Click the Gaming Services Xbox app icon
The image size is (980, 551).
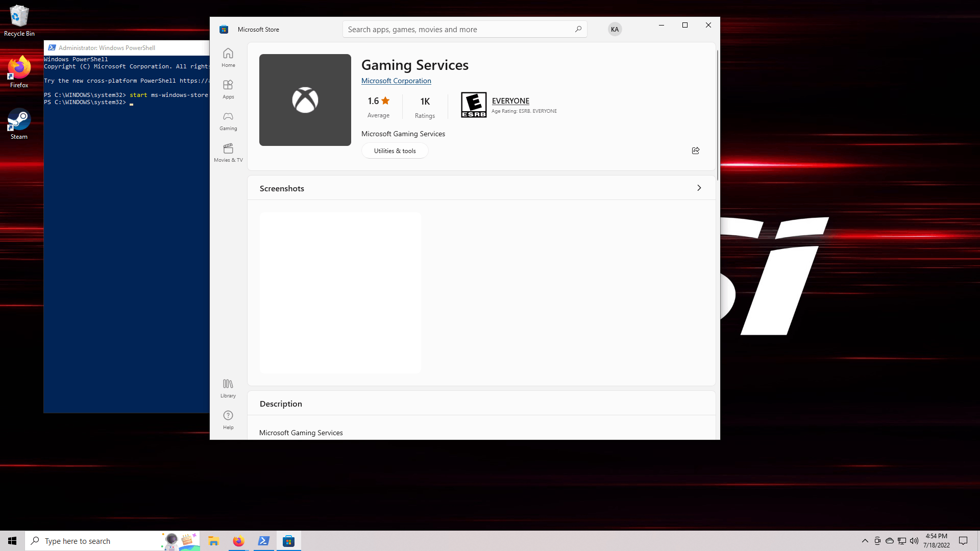coord(305,100)
